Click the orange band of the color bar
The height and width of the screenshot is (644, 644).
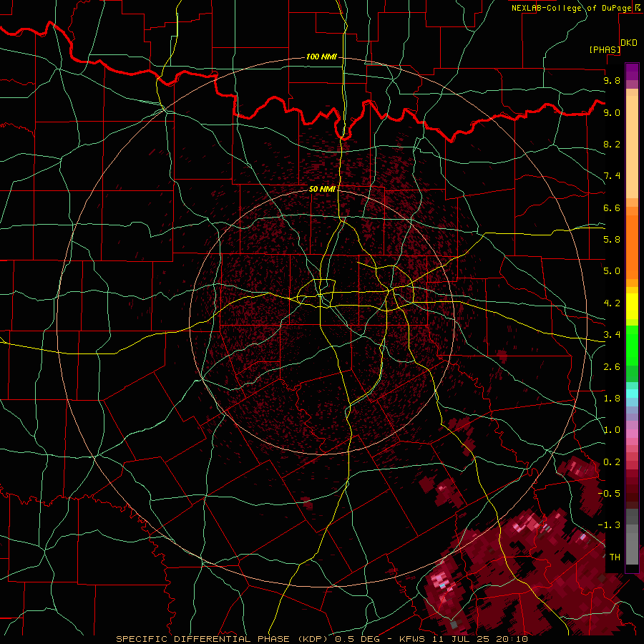coord(632,246)
